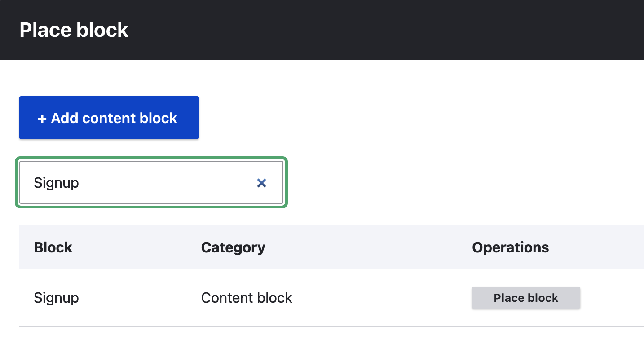The width and height of the screenshot is (644, 362).
Task: Click the Place block dialog title
Action: pyautogui.click(x=74, y=30)
